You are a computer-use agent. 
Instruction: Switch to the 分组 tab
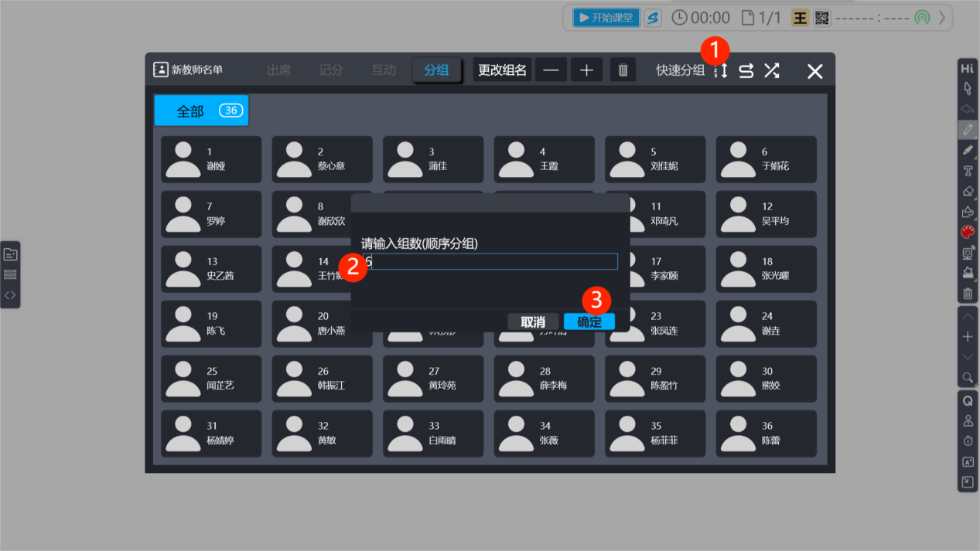pos(436,70)
